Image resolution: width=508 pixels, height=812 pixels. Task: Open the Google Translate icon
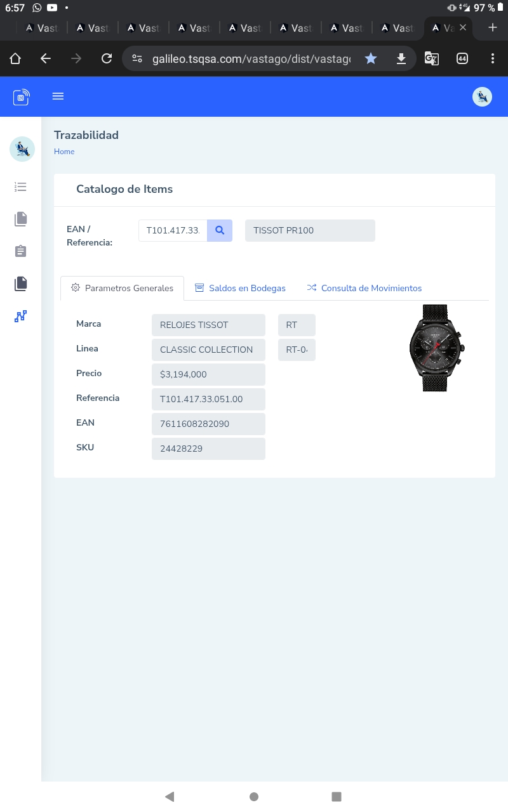tap(432, 58)
